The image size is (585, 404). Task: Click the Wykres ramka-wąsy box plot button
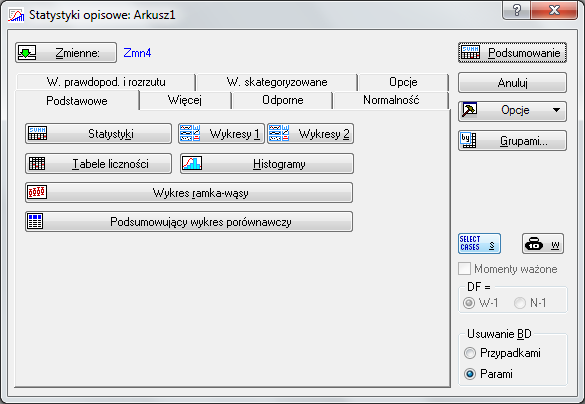(x=189, y=192)
